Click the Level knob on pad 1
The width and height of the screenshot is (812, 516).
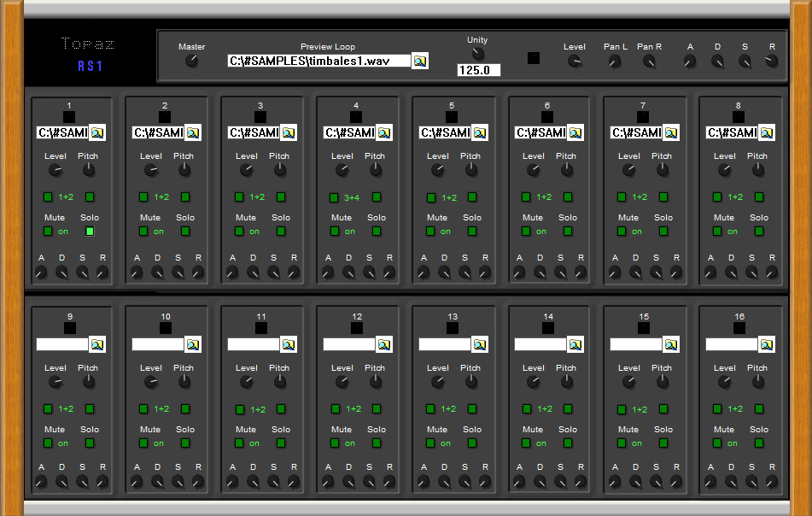[55, 170]
